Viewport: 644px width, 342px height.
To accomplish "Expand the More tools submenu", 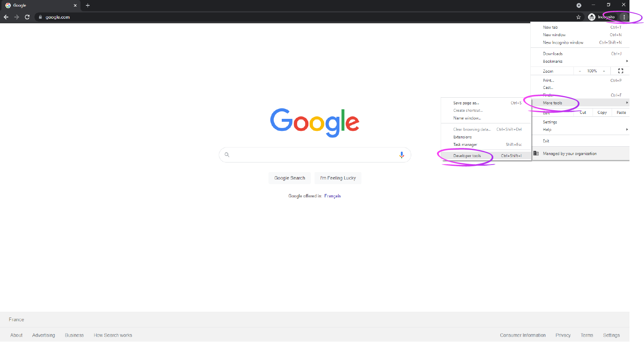I will [580, 103].
